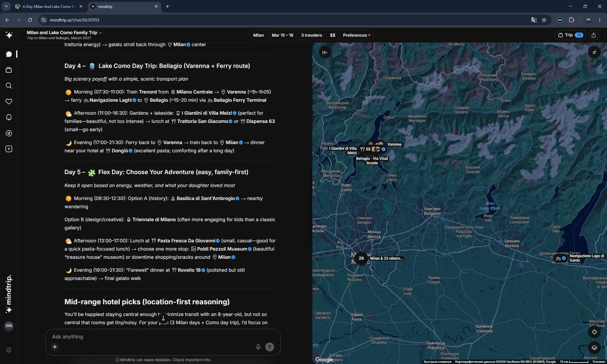Open browser extensions puzzle icon
Image resolution: width=607 pixels, height=364 pixels.
point(571,20)
